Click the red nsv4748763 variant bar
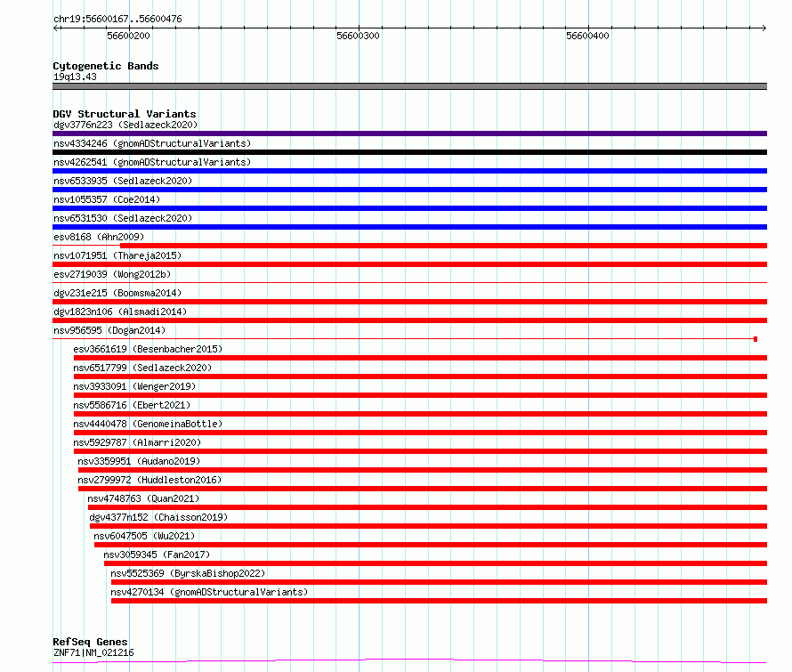Screen dimensions: 792x672 tap(427, 507)
